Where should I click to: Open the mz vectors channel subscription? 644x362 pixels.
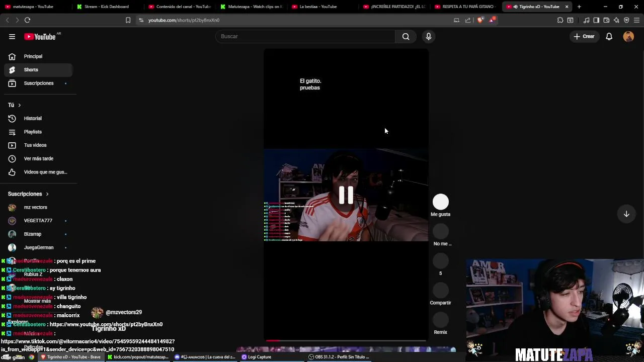point(38,207)
